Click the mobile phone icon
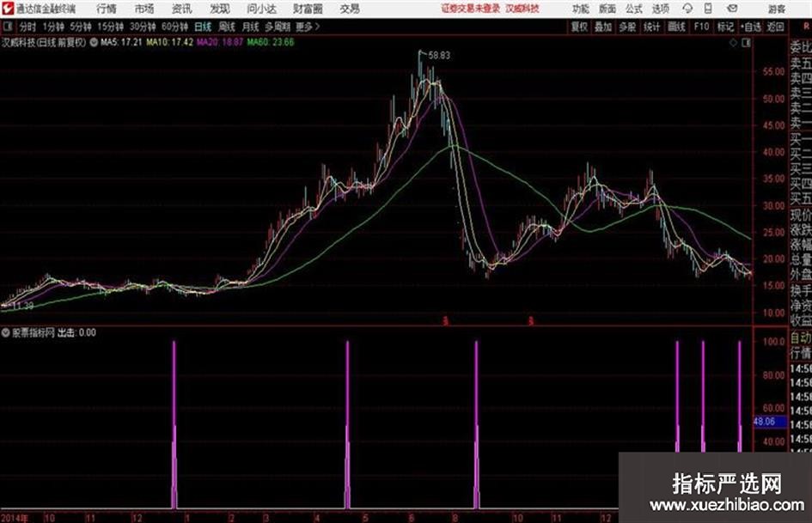This screenshot has width=812, height=523. click(x=708, y=9)
